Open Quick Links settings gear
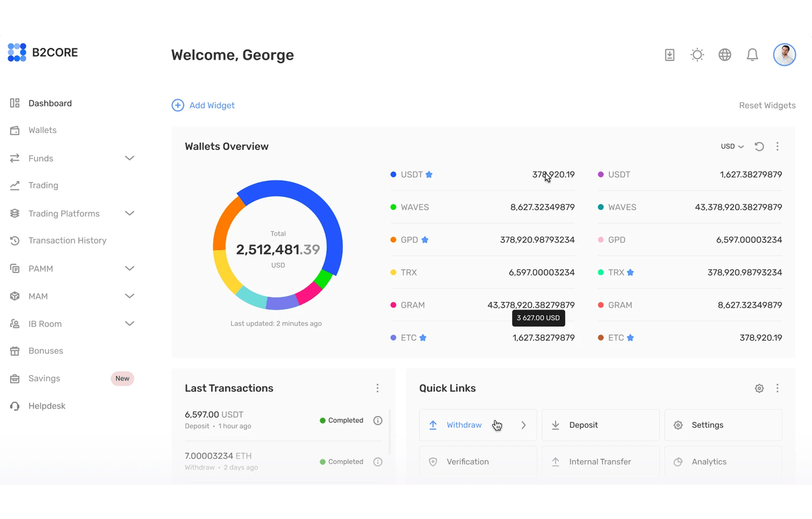Image resolution: width=812 pixels, height=519 pixels. pos(759,388)
